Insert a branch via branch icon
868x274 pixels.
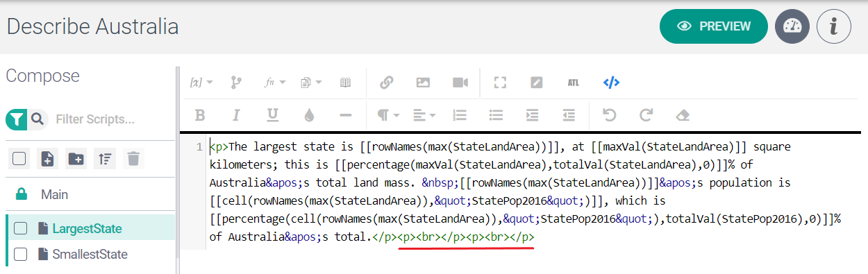(236, 83)
